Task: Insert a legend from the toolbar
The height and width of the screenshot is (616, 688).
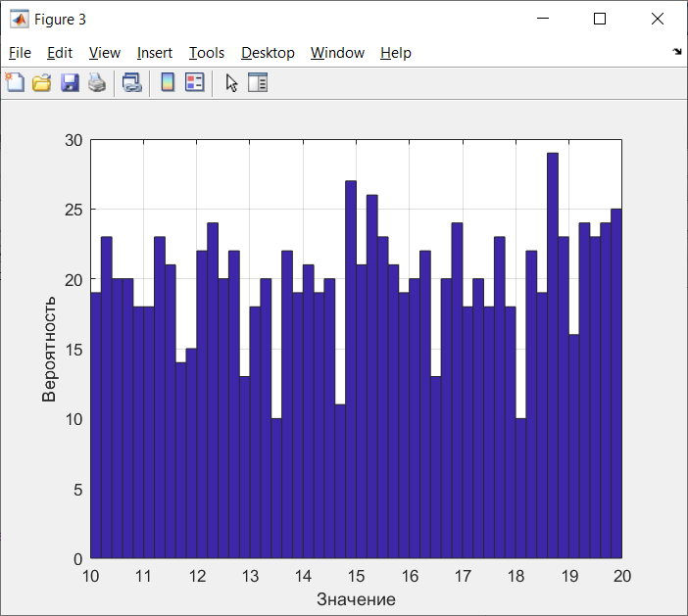Action: point(195,82)
